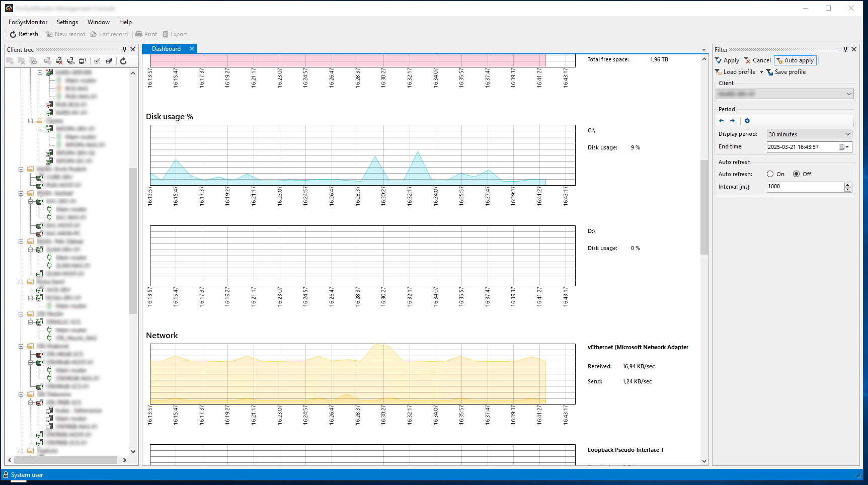
Task: Click the Refresh button in the toolbar
Action: pyautogui.click(x=24, y=34)
